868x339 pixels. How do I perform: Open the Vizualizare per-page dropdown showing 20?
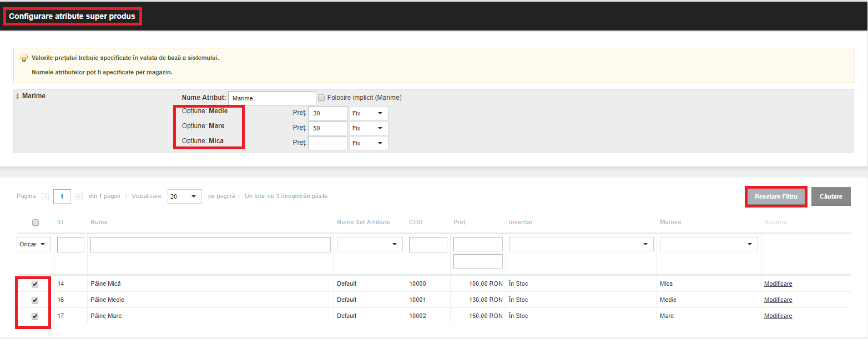(185, 196)
